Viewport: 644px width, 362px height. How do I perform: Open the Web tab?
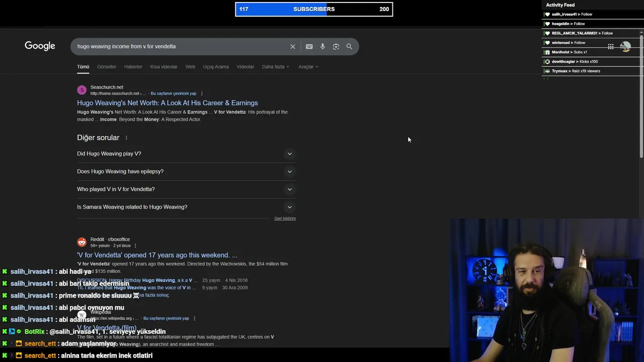tap(190, 67)
